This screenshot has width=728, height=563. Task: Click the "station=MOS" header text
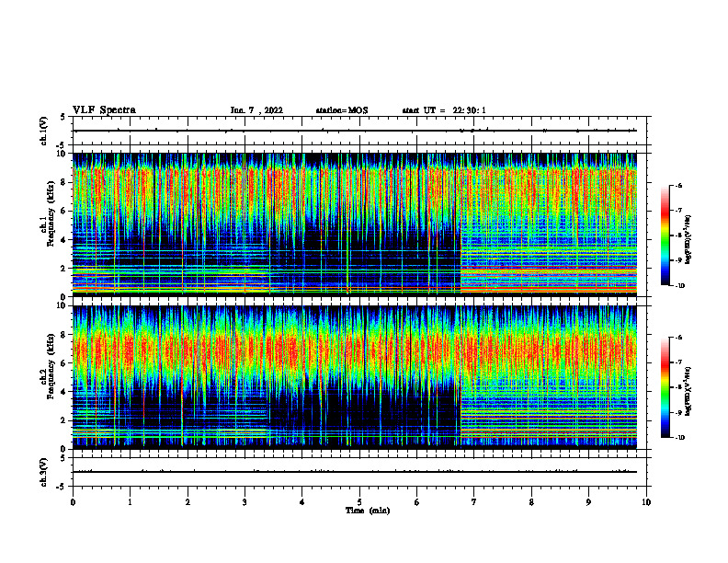pyautogui.click(x=342, y=110)
